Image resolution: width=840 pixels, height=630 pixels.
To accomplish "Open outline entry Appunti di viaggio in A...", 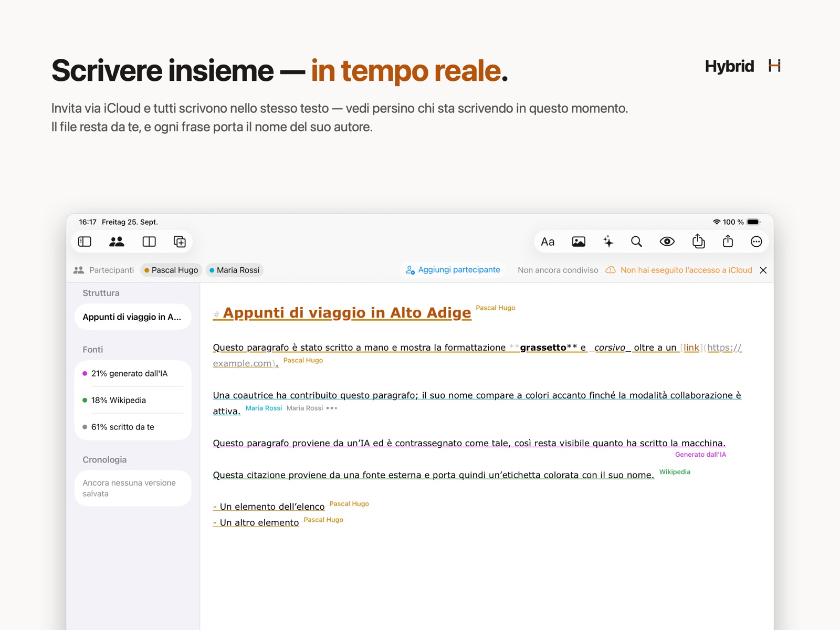I will [x=133, y=317].
